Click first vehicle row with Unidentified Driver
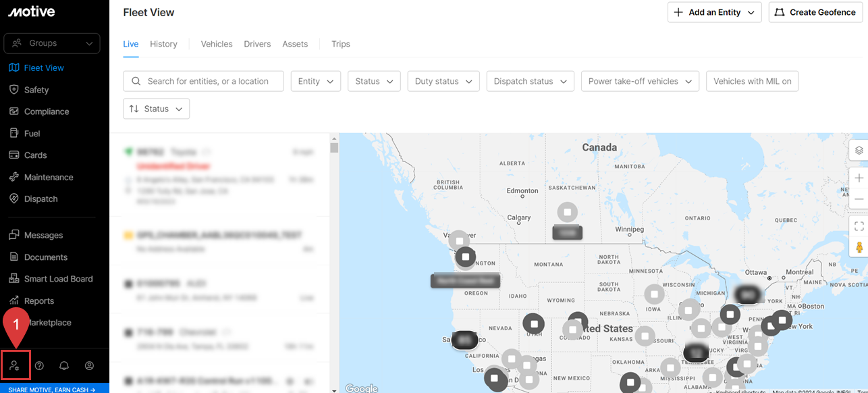This screenshot has height=393, width=868. point(219,176)
